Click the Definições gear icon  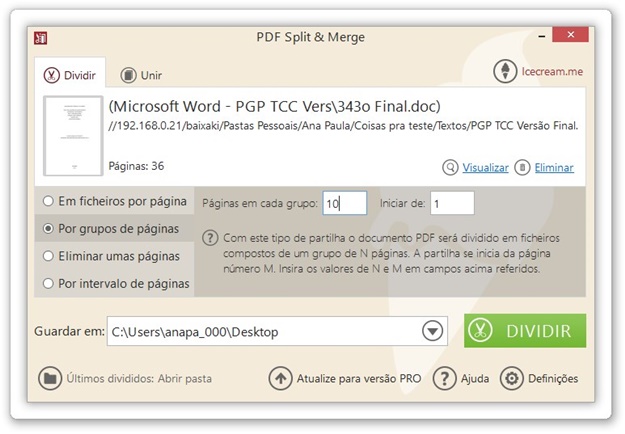[x=512, y=378]
